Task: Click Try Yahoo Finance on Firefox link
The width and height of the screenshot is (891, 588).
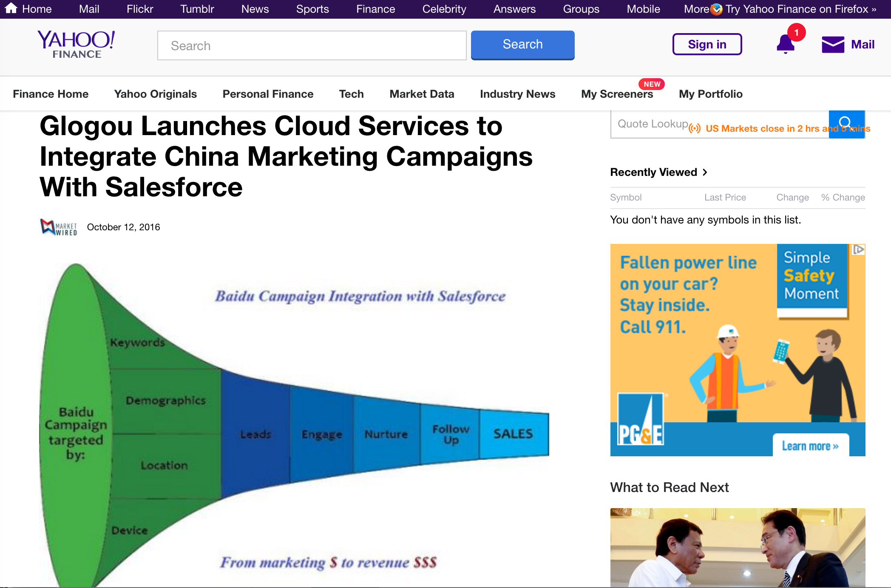Action: (801, 9)
